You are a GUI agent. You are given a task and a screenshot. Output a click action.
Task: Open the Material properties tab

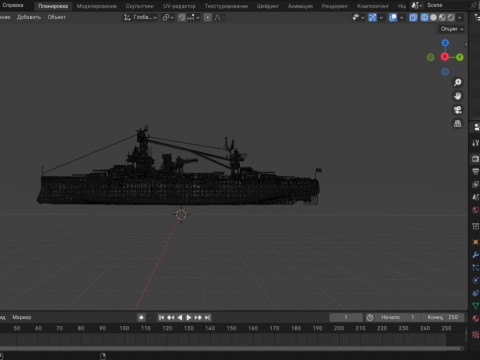point(476,319)
